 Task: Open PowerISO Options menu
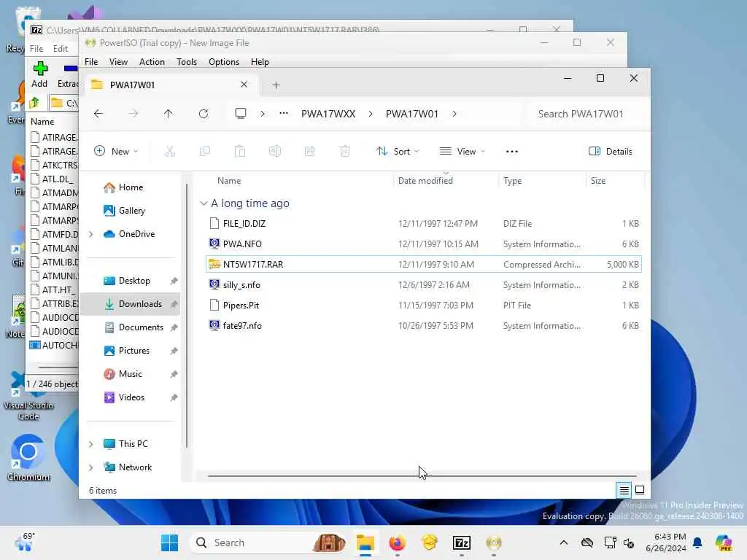click(224, 62)
